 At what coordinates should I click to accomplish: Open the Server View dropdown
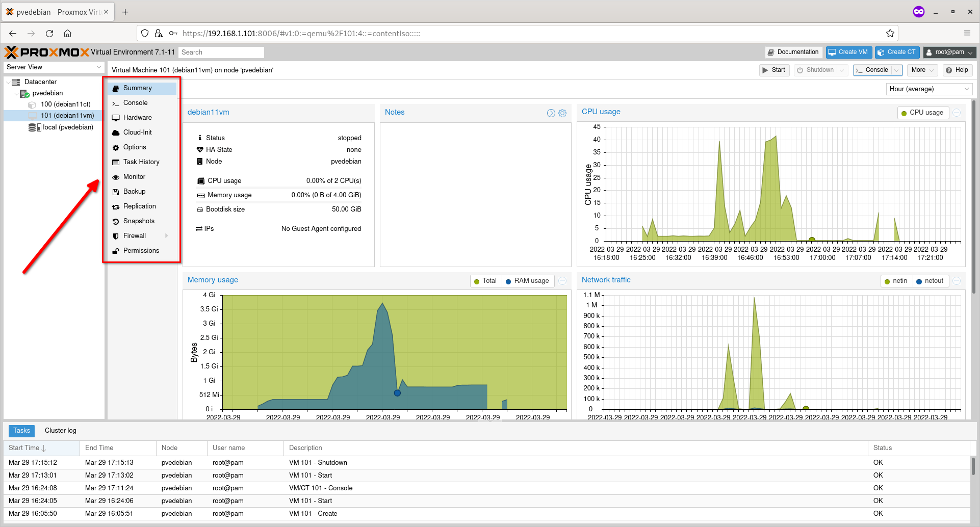click(x=54, y=67)
